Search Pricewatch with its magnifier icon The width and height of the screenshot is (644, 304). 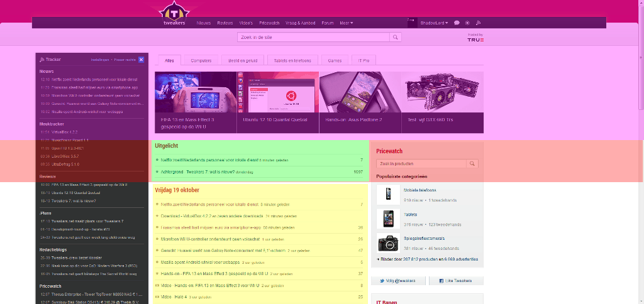[472, 164]
